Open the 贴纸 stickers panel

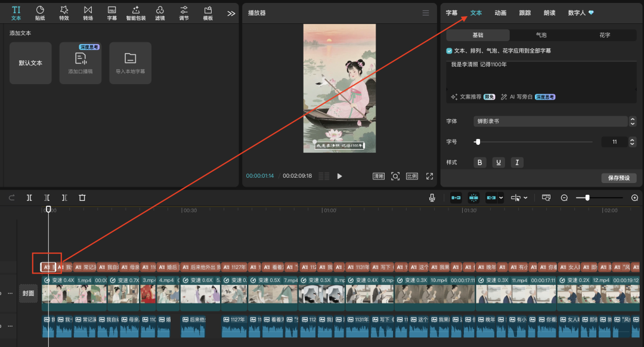(x=40, y=13)
